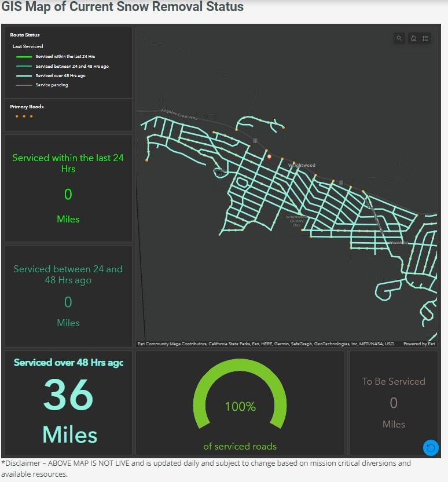This screenshot has height=482, width=448.
Task: Select 'Serviced over 48 Hrs ago' legend entry
Action: pos(60,76)
